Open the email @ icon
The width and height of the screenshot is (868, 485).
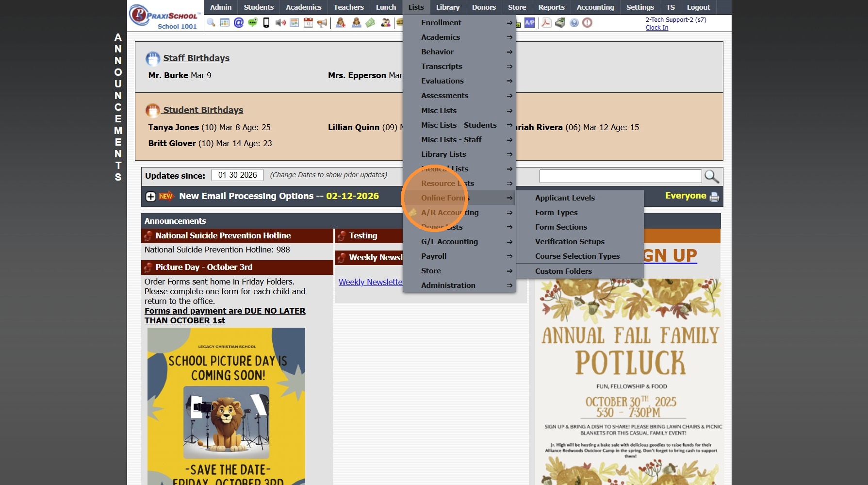238,22
